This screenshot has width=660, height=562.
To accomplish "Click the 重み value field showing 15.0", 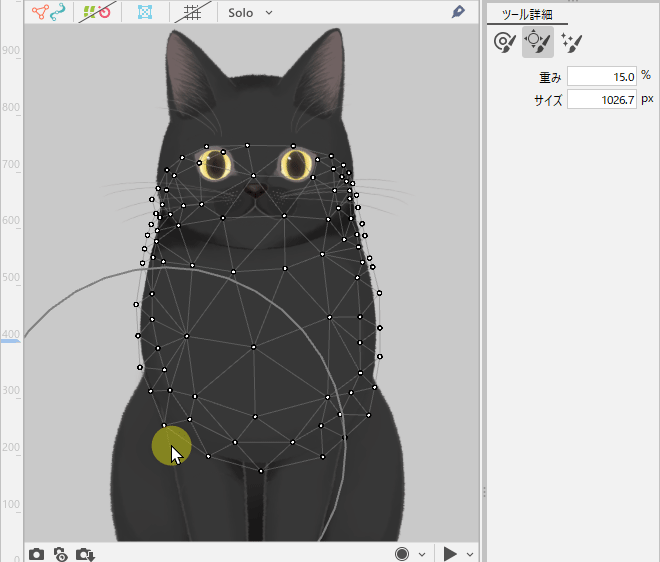I will pyautogui.click(x=602, y=76).
